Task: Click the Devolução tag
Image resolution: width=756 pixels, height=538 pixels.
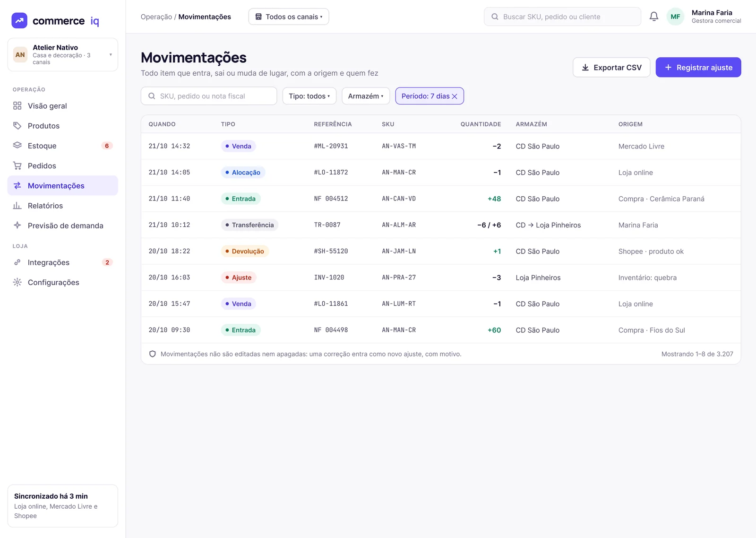Action: tap(245, 251)
